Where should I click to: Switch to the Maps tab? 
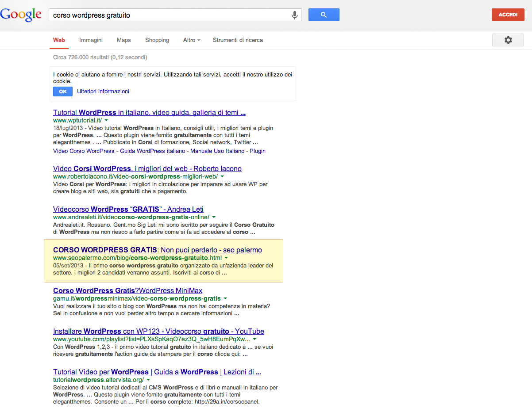coord(123,40)
